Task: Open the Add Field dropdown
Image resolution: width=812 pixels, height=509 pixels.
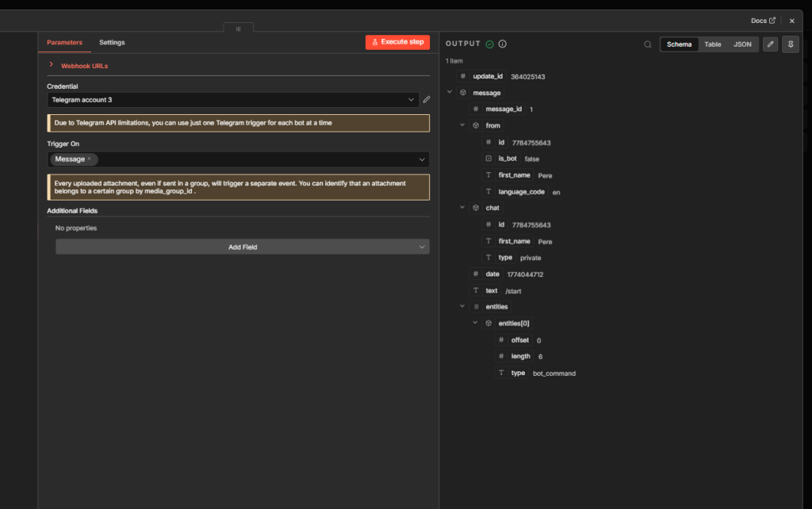Action: click(242, 247)
